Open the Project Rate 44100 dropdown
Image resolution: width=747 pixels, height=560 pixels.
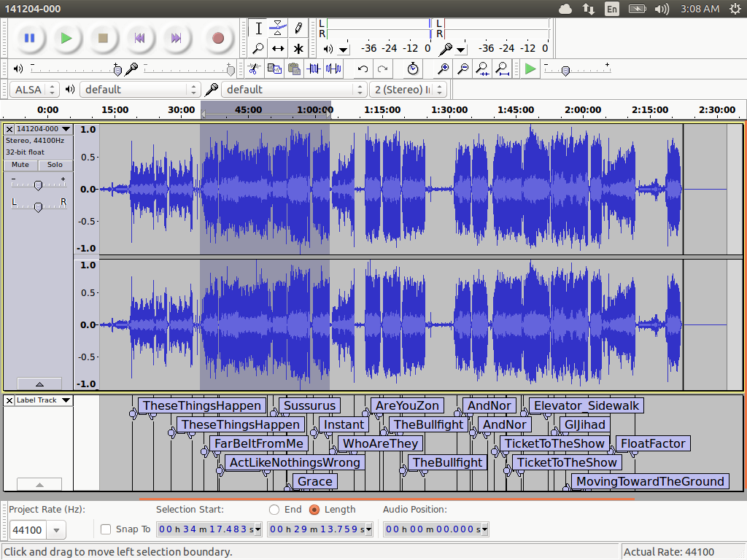pos(55,530)
